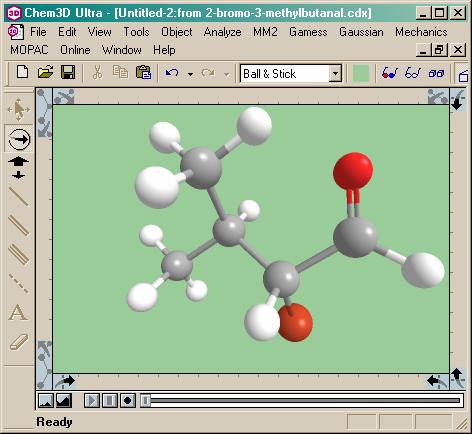Open the Ball & Stick display mode dropdown
The width and height of the screenshot is (472, 434).
(335, 73)
